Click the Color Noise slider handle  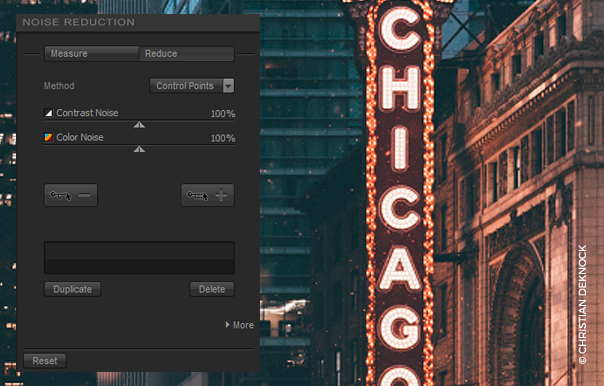pos(139,149)
